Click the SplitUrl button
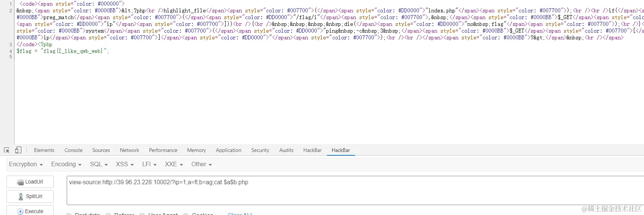 tap(30, 196)
